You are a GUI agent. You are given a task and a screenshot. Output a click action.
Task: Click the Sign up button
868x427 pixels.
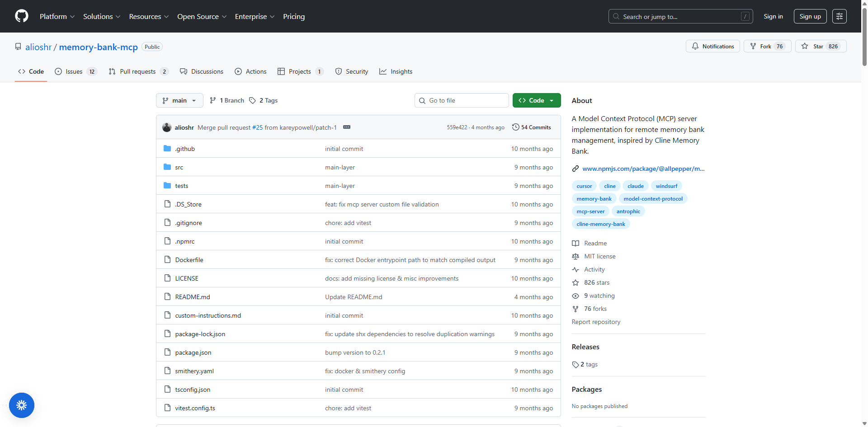pos(810,16)
